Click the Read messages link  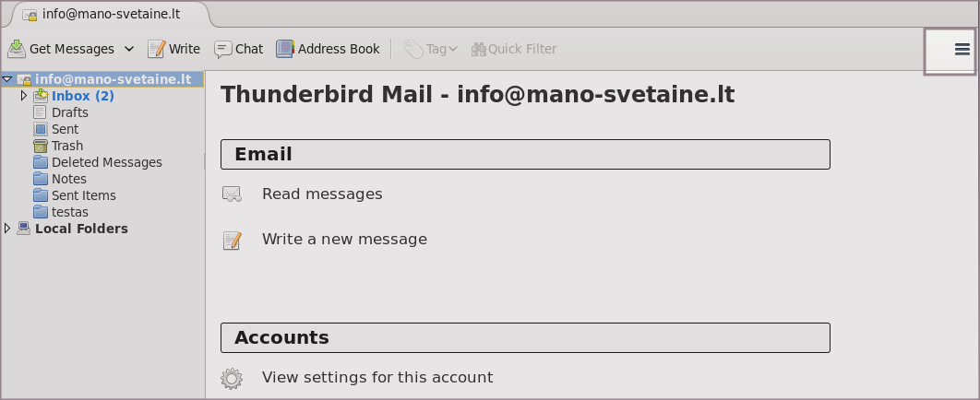pos(322,194)
